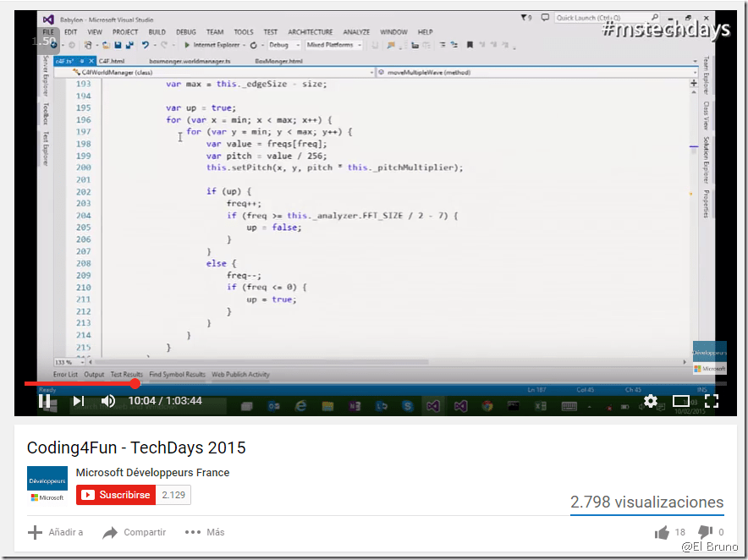Viewport: 748px width, 560px height.
Task: Click the red video progress scrubber
Action: [x=135, y=384]
